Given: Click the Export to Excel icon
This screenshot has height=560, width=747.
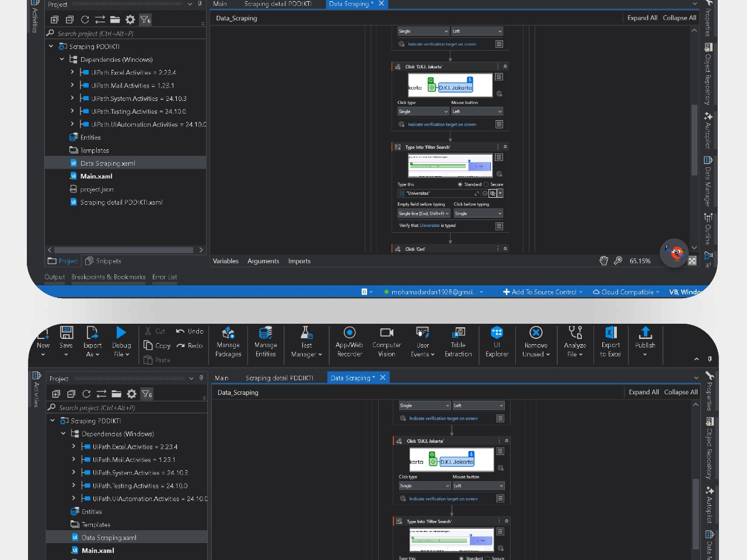Looking at the screenshot, I should coord(610,341).
